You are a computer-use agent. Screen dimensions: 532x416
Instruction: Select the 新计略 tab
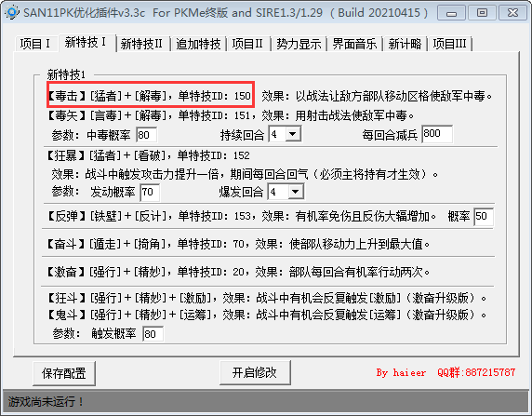pos(405,44)
